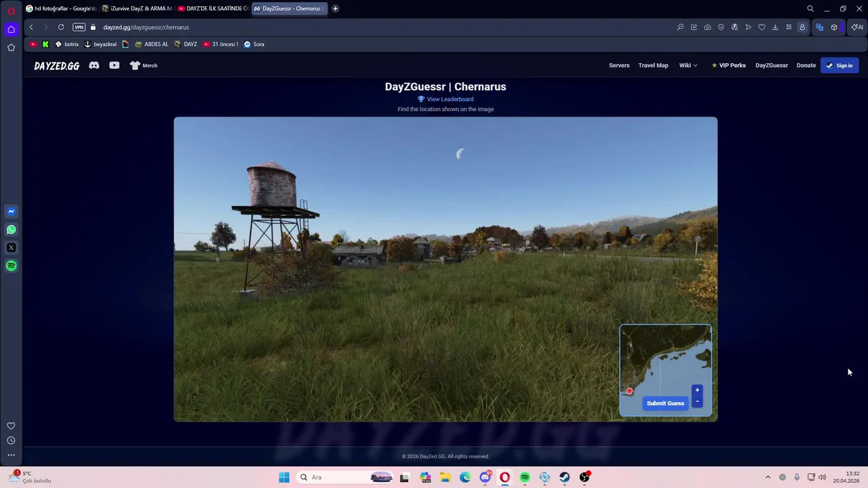Screen dimensions: 868x488
Task: Open DayZed Discord icon link
Action: point(94,65)
